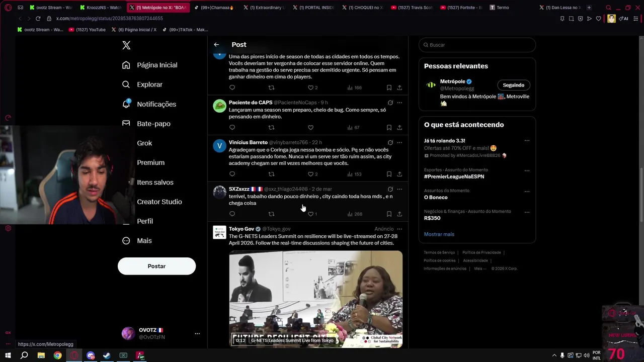The width and height of the screenshot is (644, 362).
Task: Share SXZsxzz post
Action: click(399, 214)
